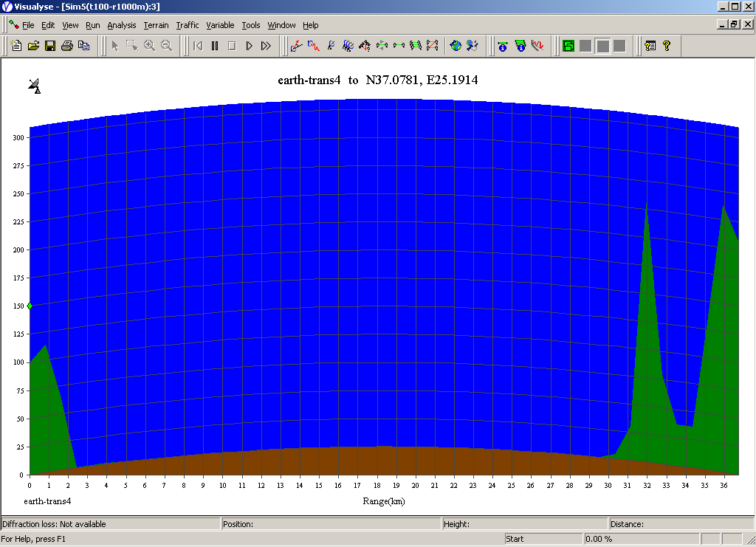Viewport: 756px width, 547px height.
Task: Click the document icon left of File menu
Action: (x=14, y=24)
